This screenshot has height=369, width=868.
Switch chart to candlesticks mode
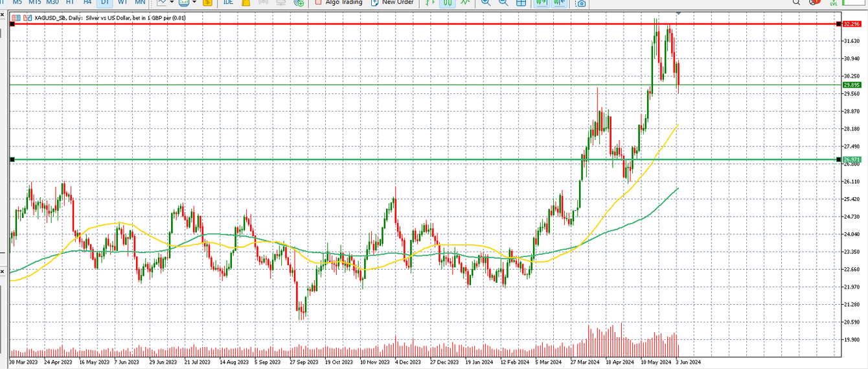447,2
